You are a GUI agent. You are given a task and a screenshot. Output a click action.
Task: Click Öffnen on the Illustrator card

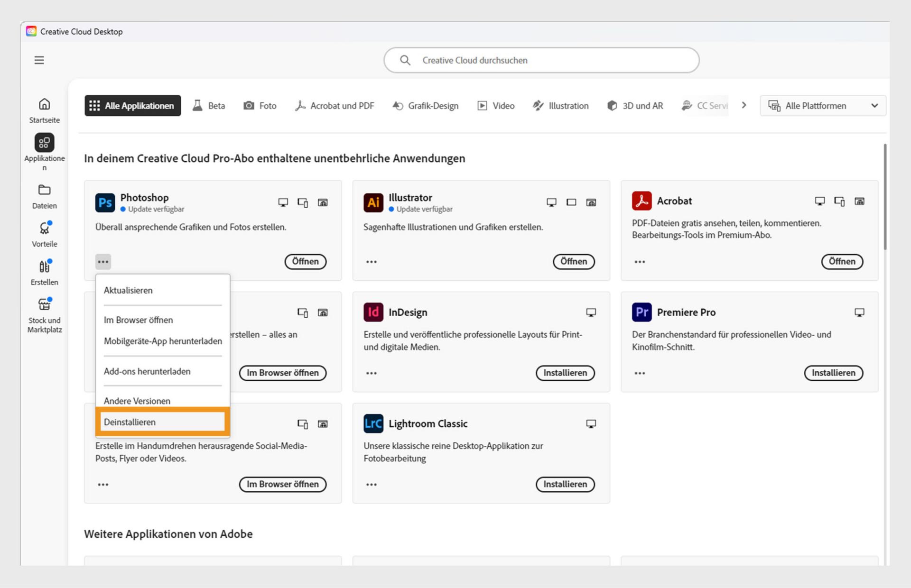point(574,261)
